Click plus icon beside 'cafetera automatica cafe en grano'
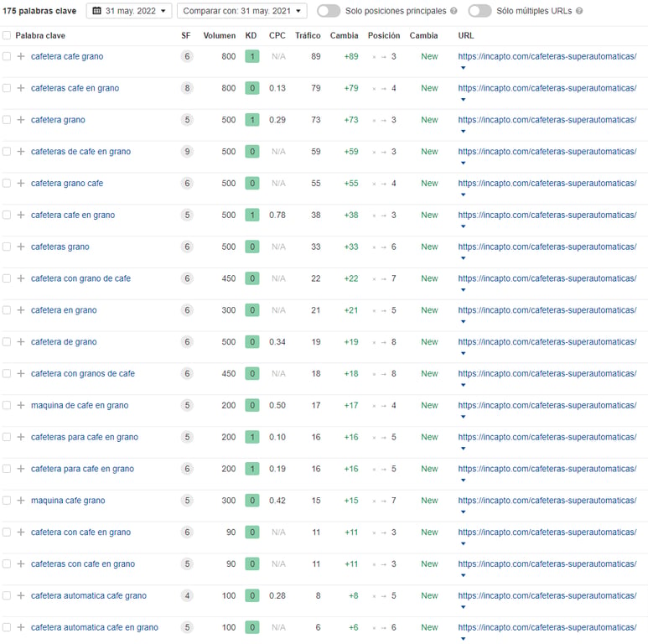 click(x=21, y=627)
